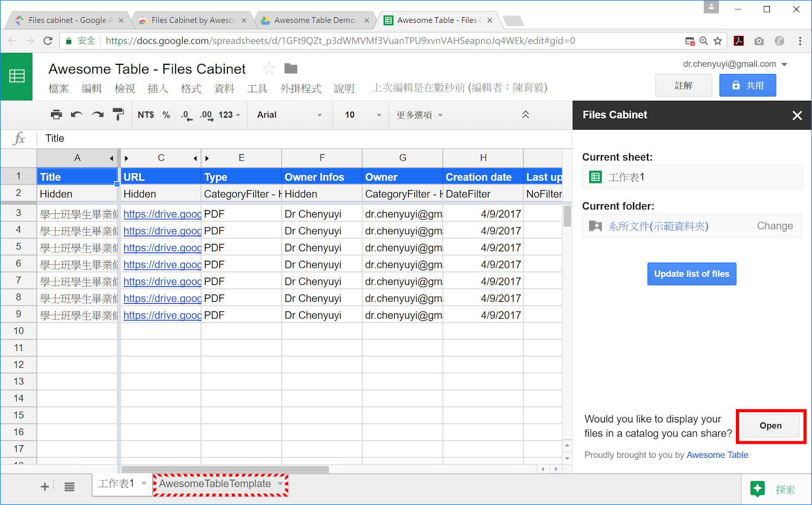Click Change next to current folder
Viewport: 812px width, 505px height.
tap(774, 226)
